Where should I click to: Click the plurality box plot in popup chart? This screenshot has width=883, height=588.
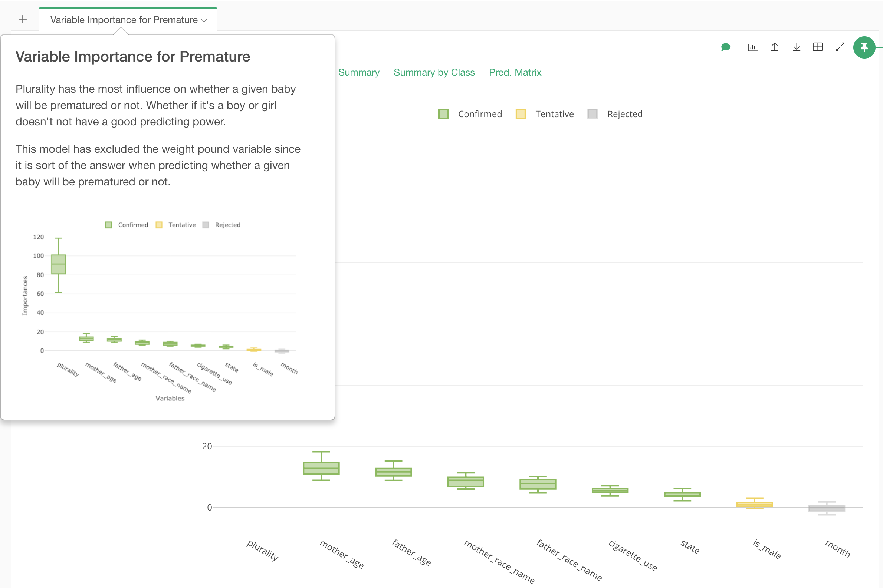click(59, 264)
